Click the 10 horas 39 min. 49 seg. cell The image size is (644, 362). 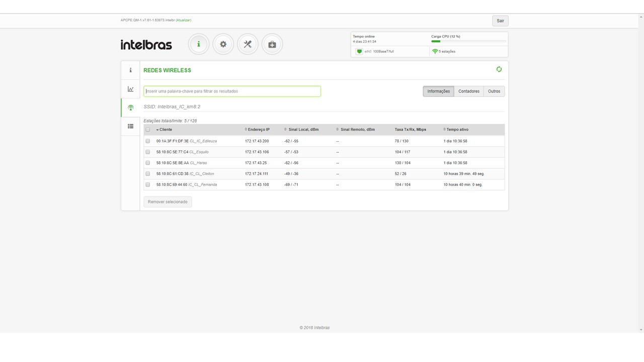[464, 174]
